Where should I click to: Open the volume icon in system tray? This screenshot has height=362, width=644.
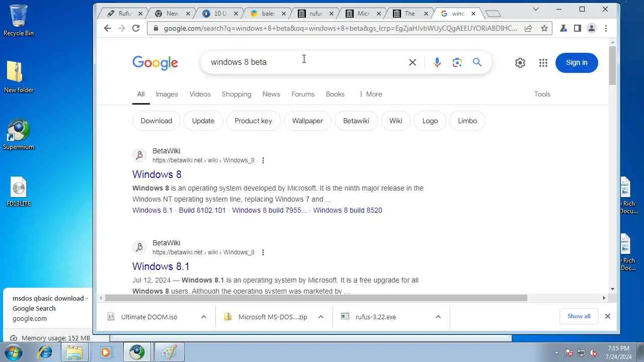point(593,352)
